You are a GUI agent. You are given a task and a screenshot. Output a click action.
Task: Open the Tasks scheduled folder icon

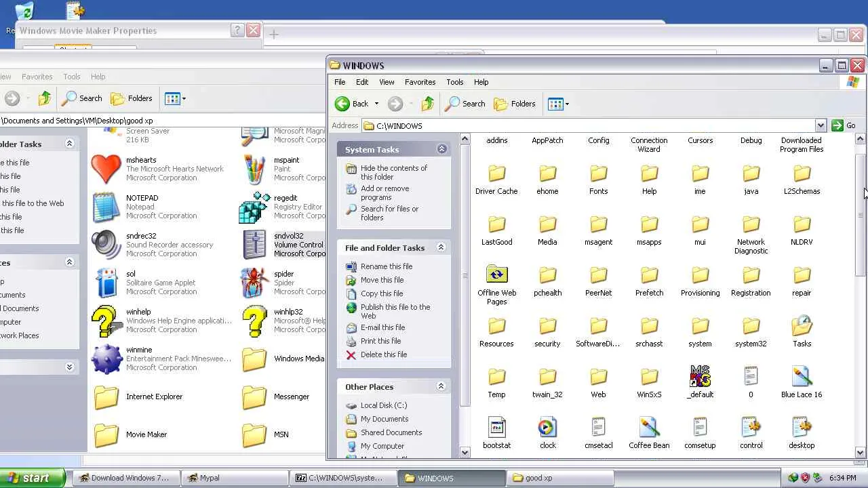click(802, 326)
